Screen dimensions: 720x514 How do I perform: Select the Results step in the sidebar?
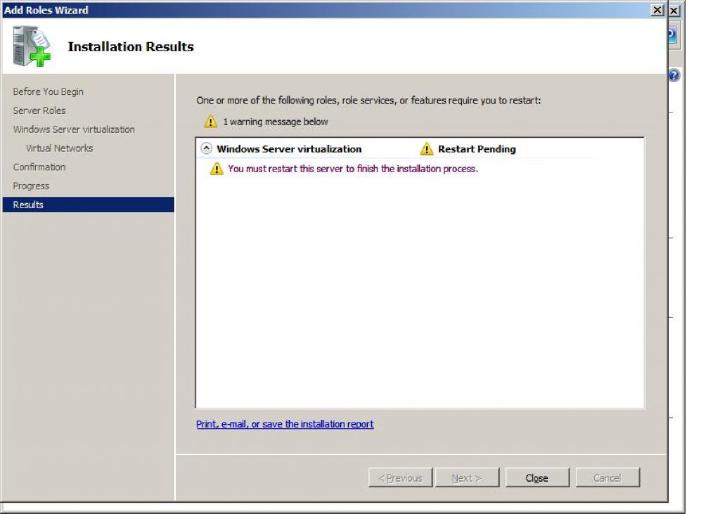pyautogui.click(x=88, y=205)
